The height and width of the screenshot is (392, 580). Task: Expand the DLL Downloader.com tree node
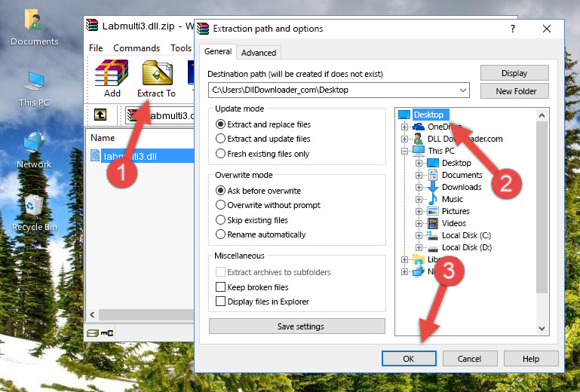tap(404, 139)
